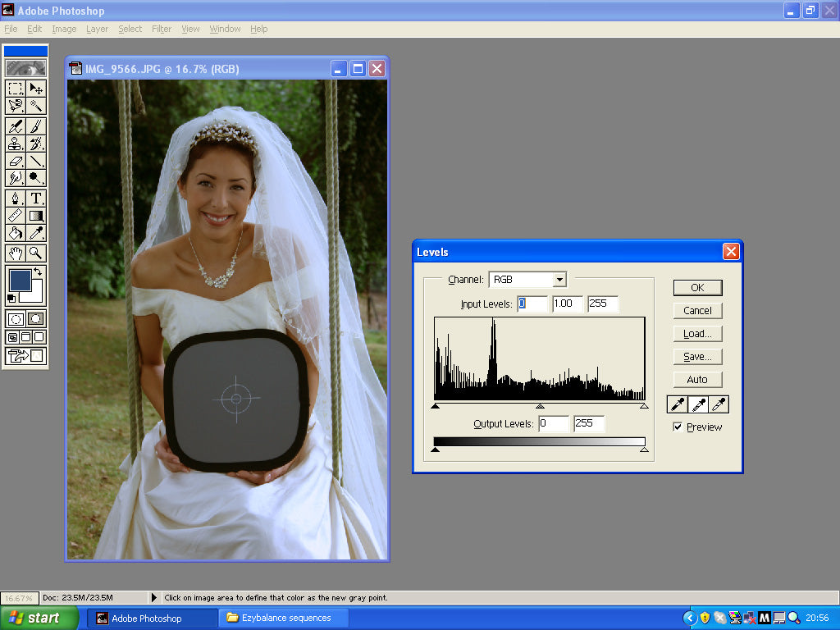Click the foreground blue color swatch
The width and height of the screenshot is (840, 630).
[20, 281]
